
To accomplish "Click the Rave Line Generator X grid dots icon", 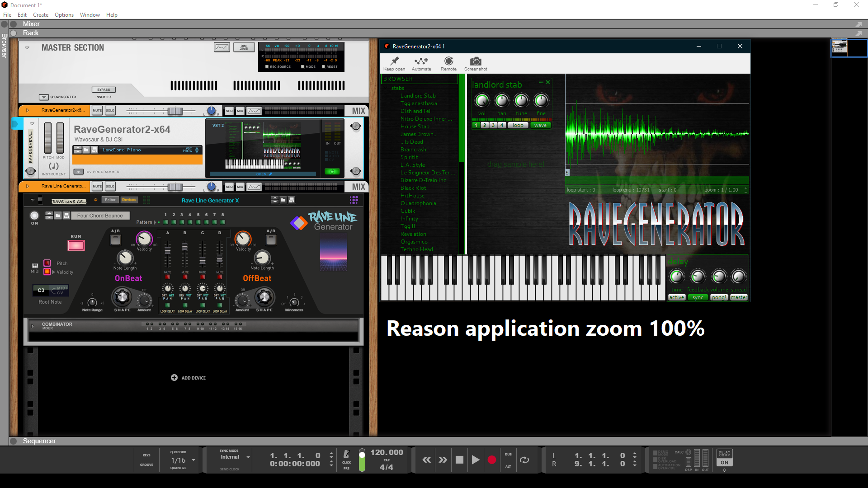I will 354,200.
